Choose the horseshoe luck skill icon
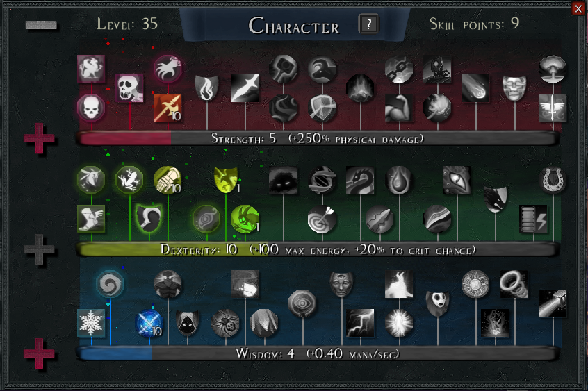Image resolution: width=588 pixels, height=391 pixels. 553,180
